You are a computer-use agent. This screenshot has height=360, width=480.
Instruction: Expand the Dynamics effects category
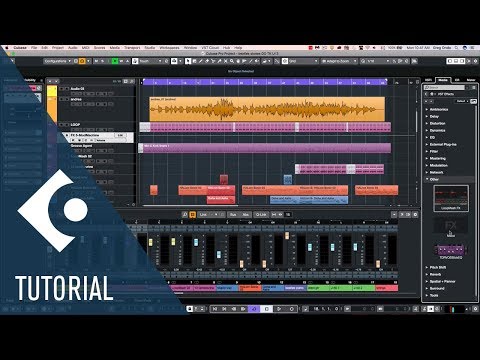point(427,130)
